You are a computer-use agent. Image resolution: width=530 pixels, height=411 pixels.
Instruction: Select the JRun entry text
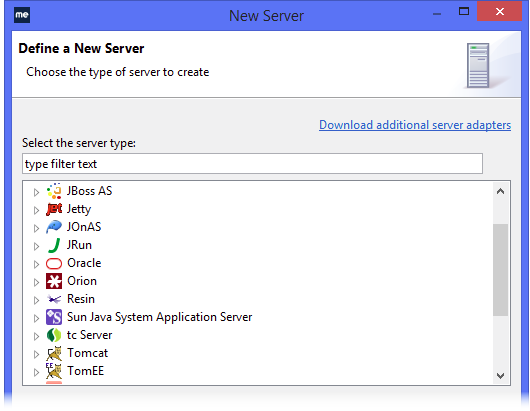tap(79, 245)
